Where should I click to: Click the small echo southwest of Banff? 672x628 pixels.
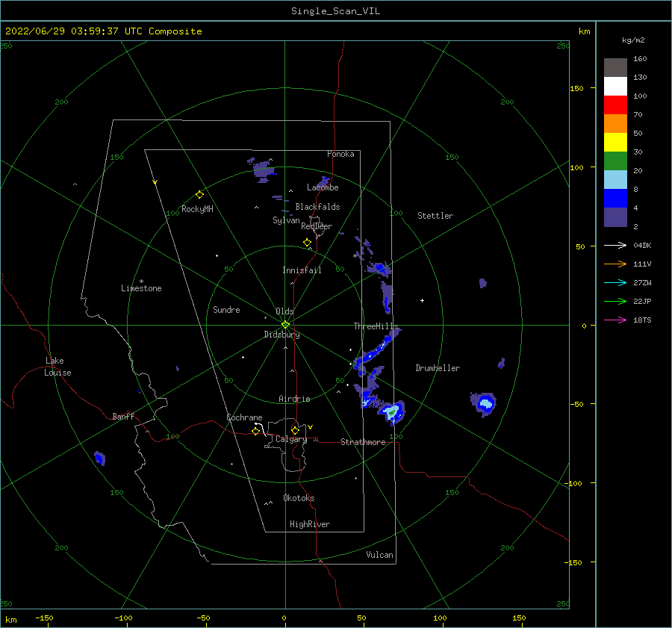(x=99, y=458)
